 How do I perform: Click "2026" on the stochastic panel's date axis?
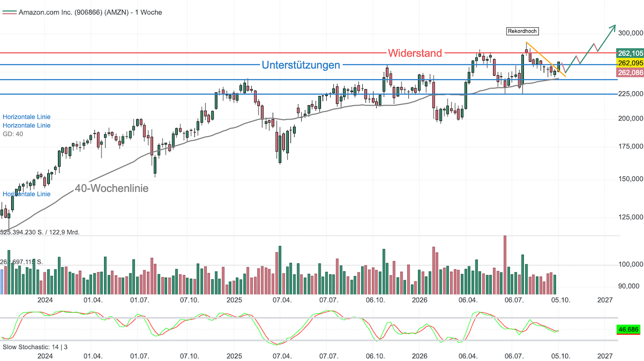coord(420,356)
